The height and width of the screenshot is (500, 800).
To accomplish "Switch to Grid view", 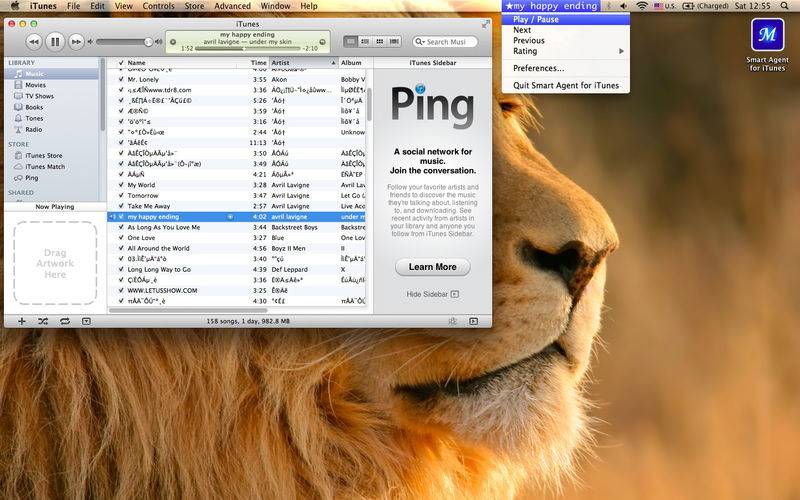I will (380, 41).
